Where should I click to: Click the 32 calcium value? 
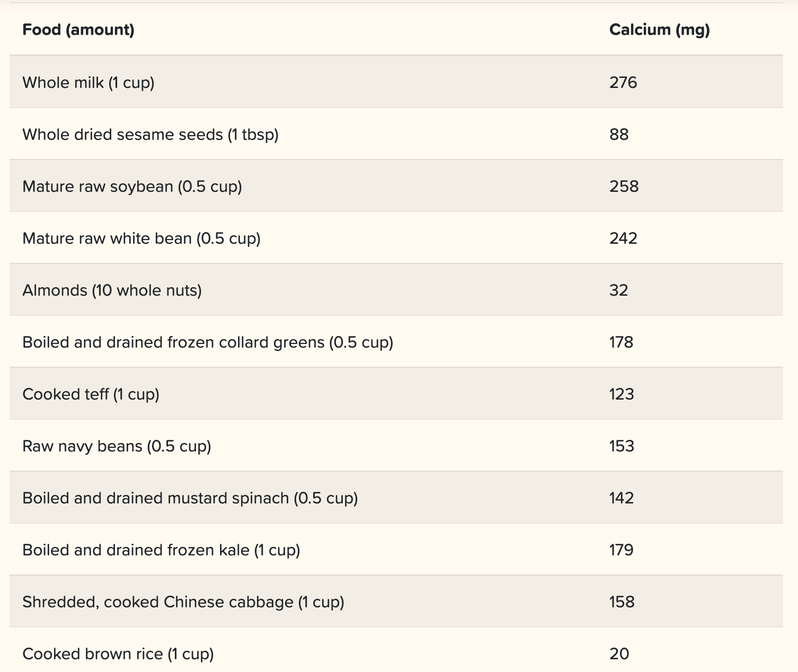tap(618, 290)
